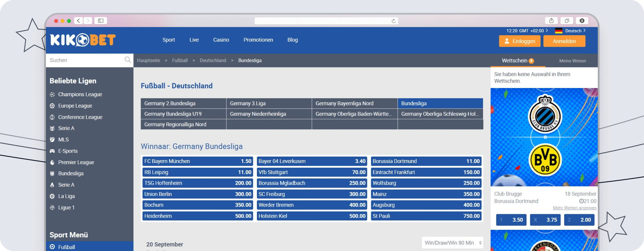
Task: Click the browser forward arrow
Action: pos(88,21)
